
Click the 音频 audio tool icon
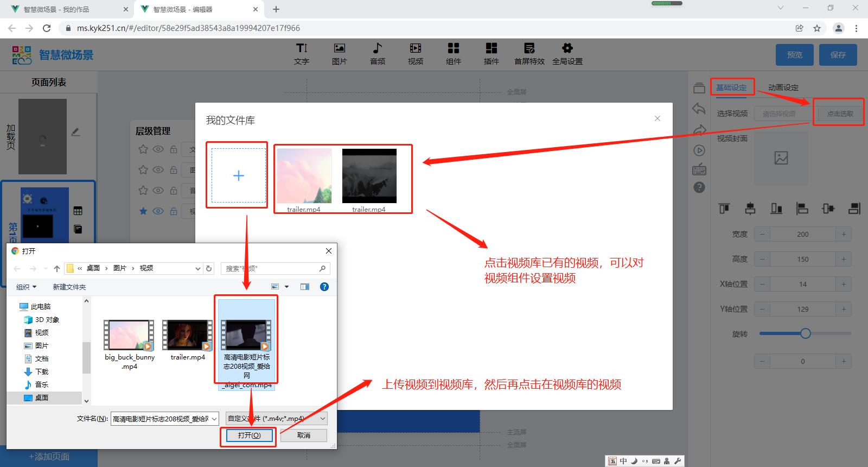378,54
